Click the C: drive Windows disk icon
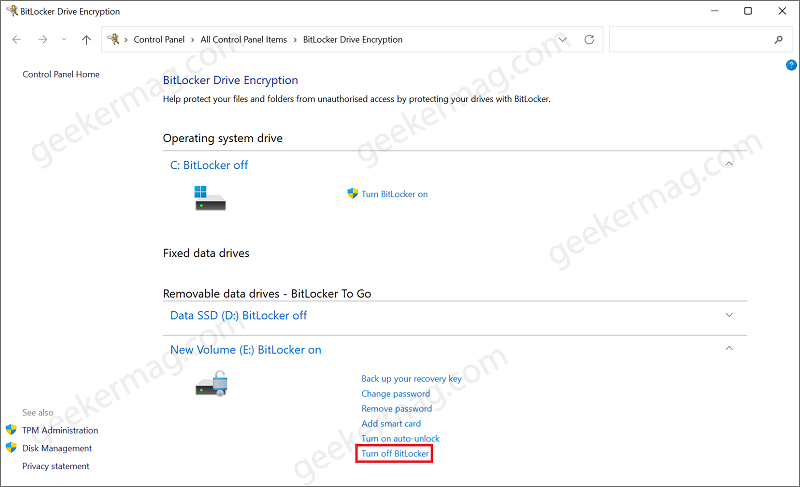This screenshot has width=800, height=487. (210, 198)
